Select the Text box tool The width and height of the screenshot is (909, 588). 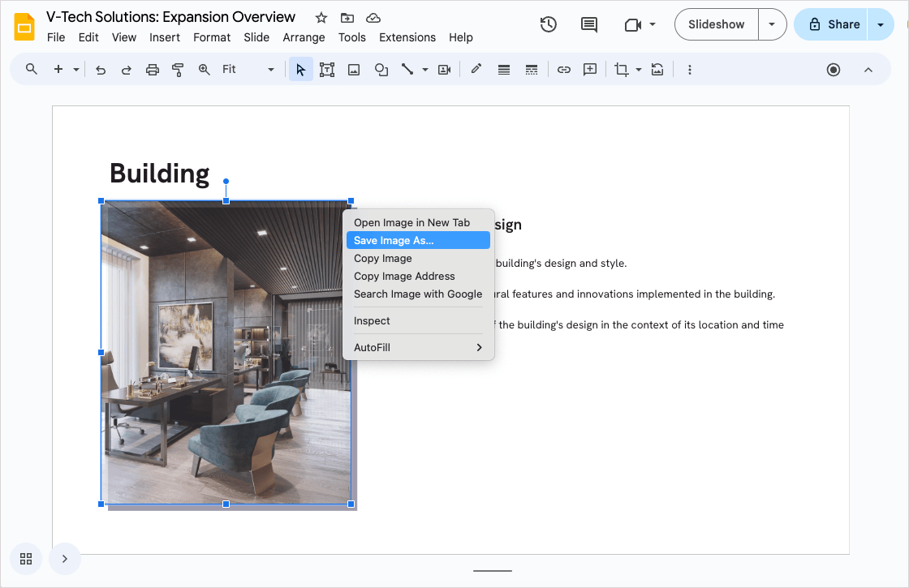[327, 69]
